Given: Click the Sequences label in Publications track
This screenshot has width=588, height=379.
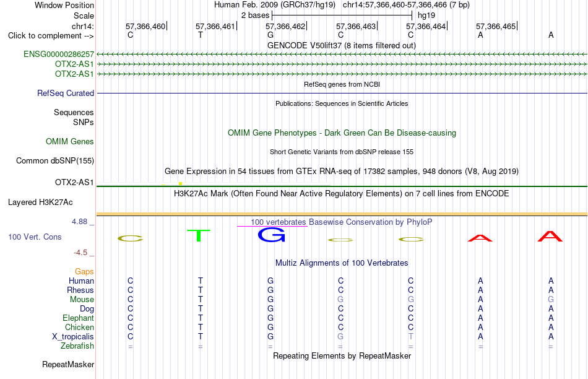Looking at the screenshot, I should point(74,112).
